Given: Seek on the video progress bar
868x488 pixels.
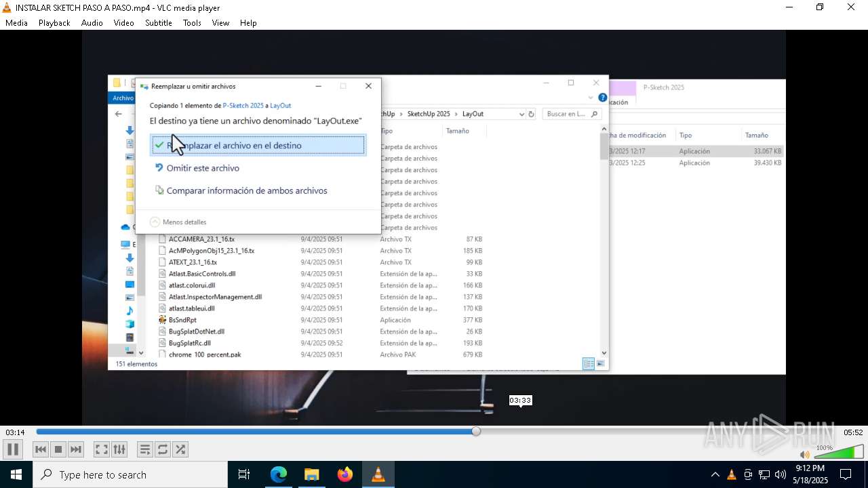Looking at the screenshot, I should pos(438,432).
